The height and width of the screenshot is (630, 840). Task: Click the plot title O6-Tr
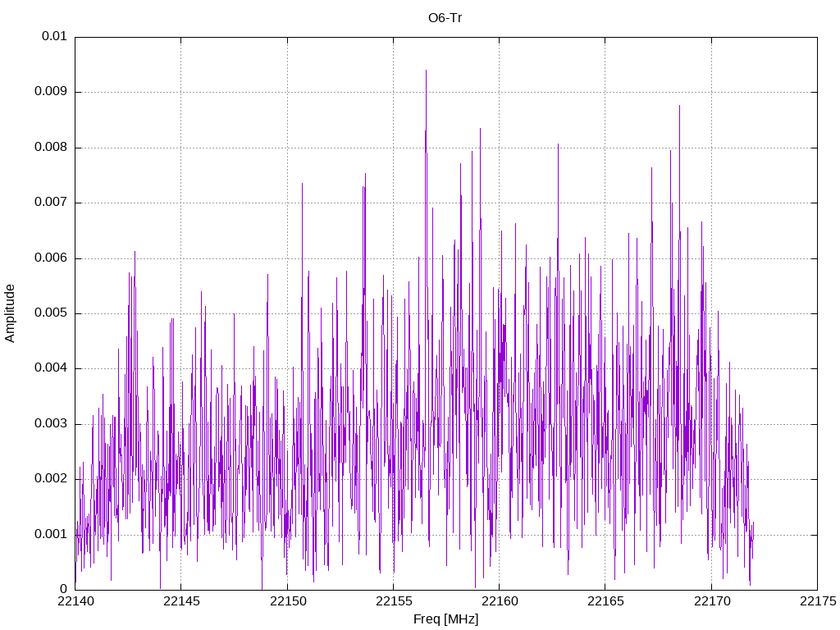pos(445,18)
